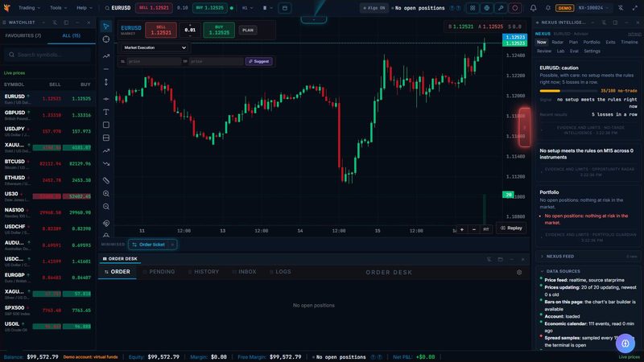Select BTCUSD row in watchlist
The image size is (644, 362).
tap(47, 164)
